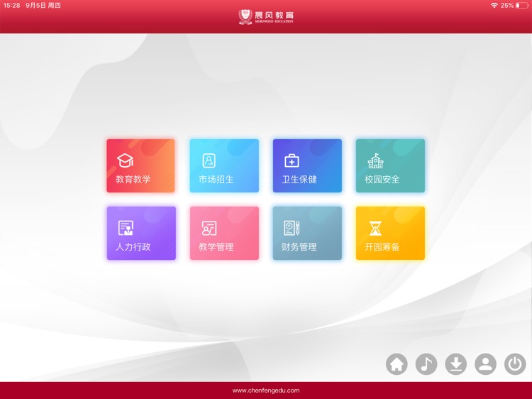Click the download arrow icon

coord(455,364)
